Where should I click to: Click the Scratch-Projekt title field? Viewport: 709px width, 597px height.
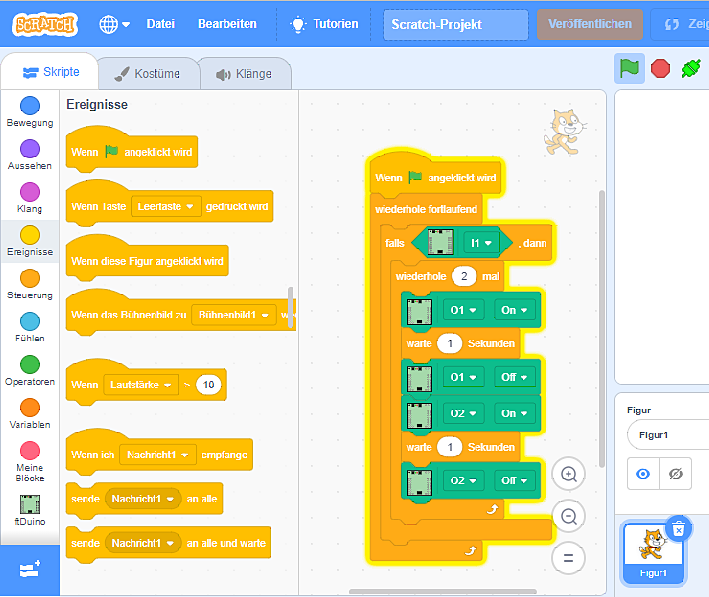pos(455,24)
